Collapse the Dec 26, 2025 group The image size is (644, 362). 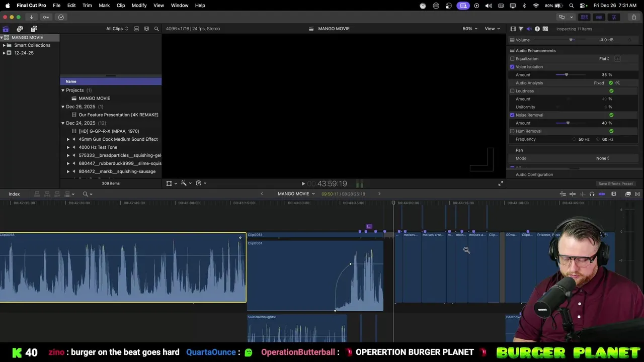point(63,107)
